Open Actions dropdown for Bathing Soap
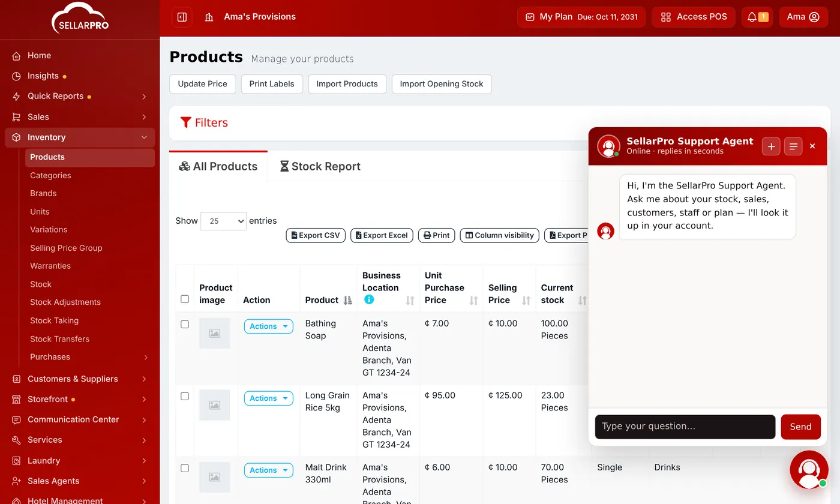The image size is (840, 504). [268, 326]
